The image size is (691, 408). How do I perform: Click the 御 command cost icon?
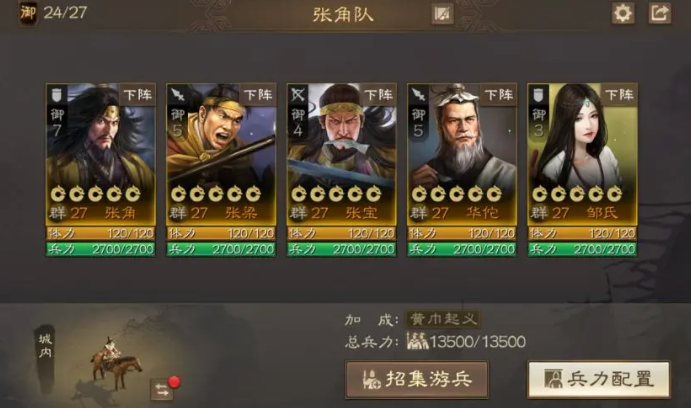[28, 13]
